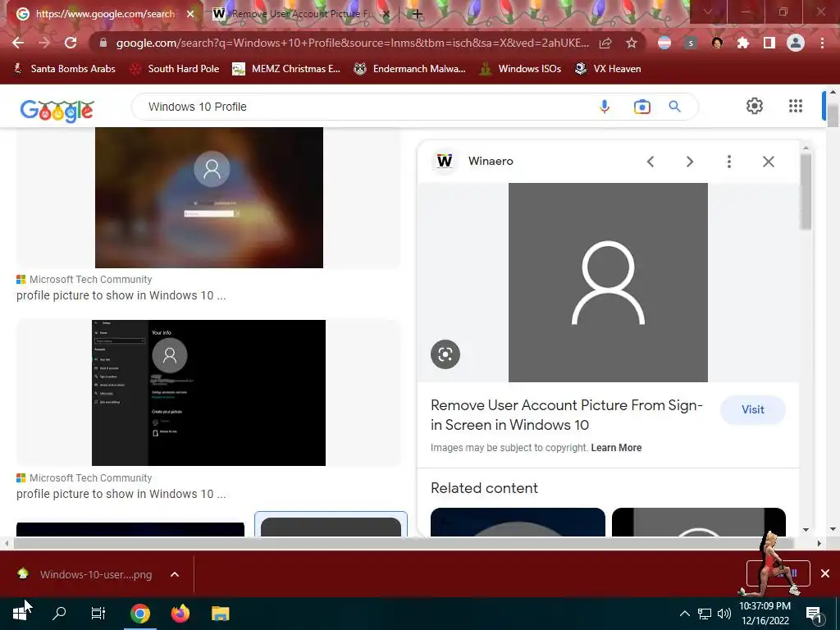Open the Chrome profile avatar icon

click(796, 43)
